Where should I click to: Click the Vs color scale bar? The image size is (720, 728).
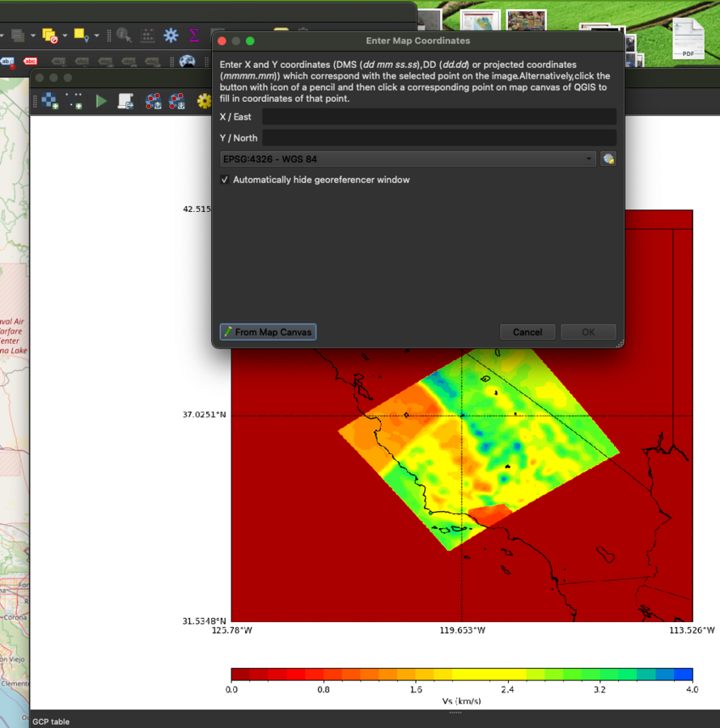click(461, 675)
